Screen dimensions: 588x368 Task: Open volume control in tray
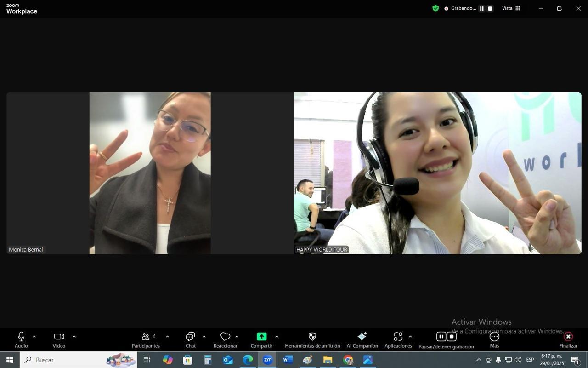(x=518, y=360)
